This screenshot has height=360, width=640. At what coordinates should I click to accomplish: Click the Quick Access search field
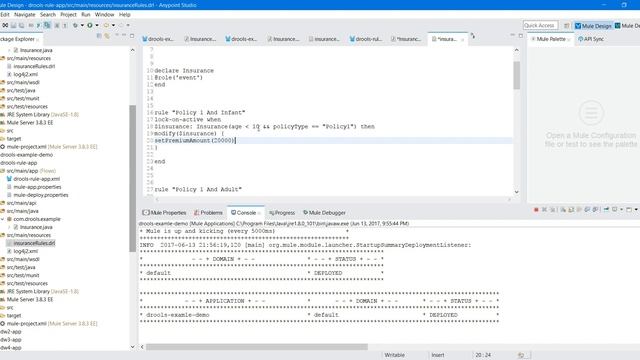tap(540, 25)
